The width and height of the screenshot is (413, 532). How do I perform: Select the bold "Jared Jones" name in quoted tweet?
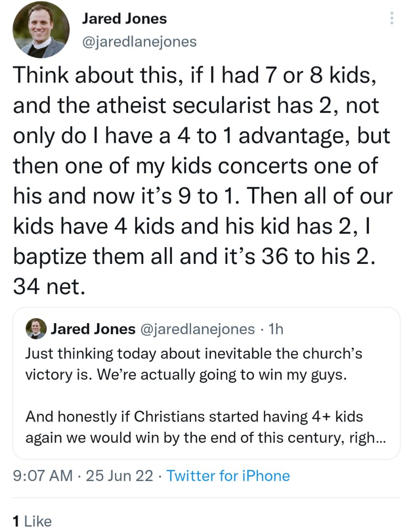[93, 329]
